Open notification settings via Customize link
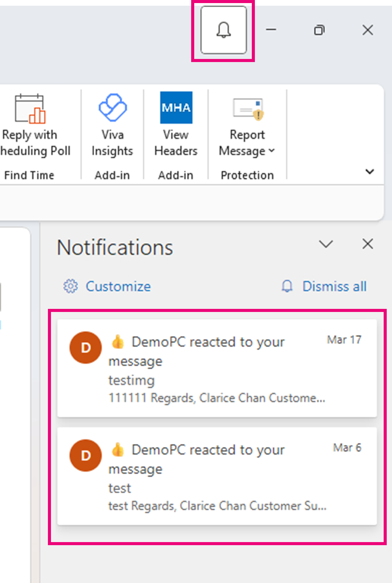The image size is (392, 583). click(x=118, y=286)
